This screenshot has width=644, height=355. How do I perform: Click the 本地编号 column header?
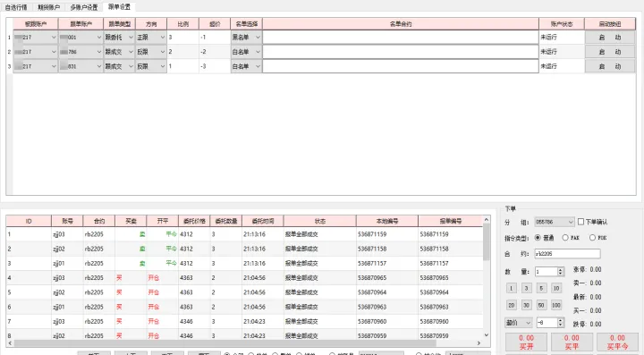tap(387, 221)
